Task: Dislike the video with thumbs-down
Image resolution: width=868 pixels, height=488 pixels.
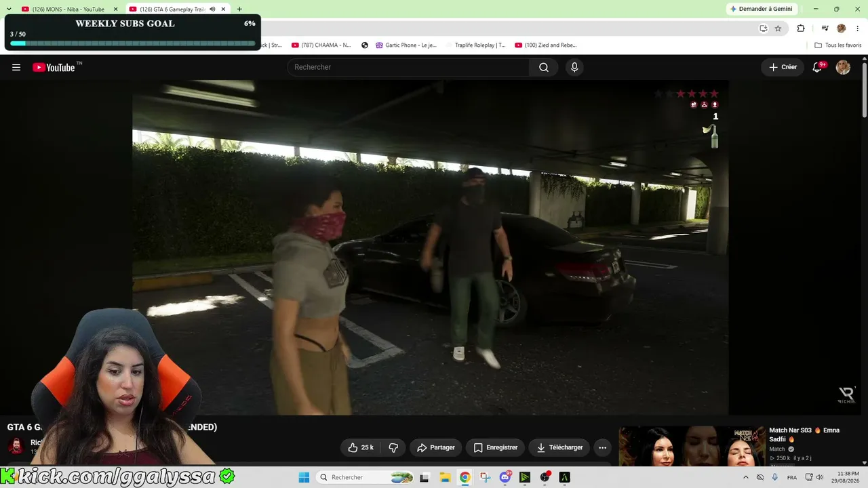Action: click(x=393, y=447)
